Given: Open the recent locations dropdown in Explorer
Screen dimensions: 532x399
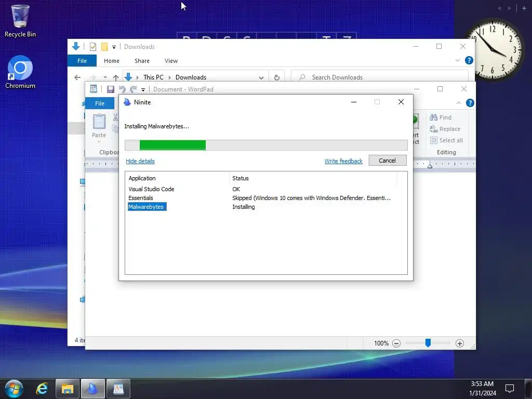Looking at the screenshot, I should tap(105, 77).
